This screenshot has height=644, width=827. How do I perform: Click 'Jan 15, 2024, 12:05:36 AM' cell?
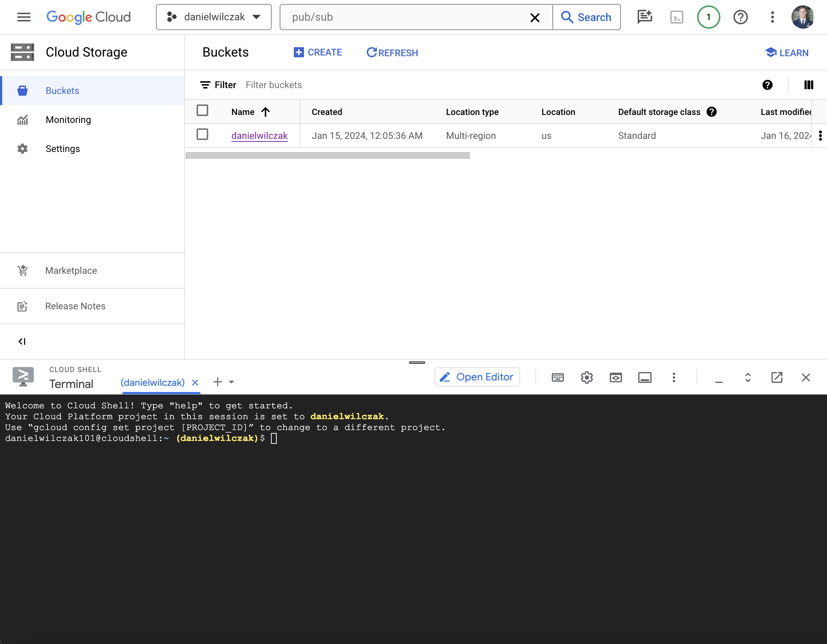[x=367, y=136]
